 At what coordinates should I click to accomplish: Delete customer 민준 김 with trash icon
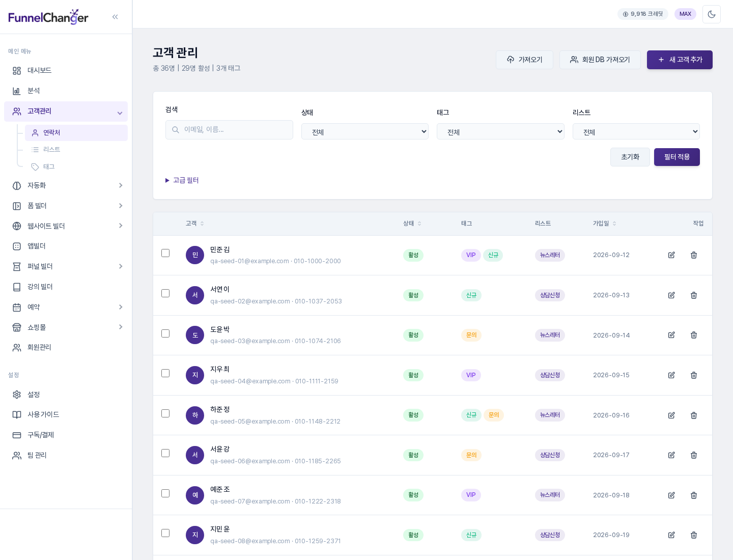694,255
